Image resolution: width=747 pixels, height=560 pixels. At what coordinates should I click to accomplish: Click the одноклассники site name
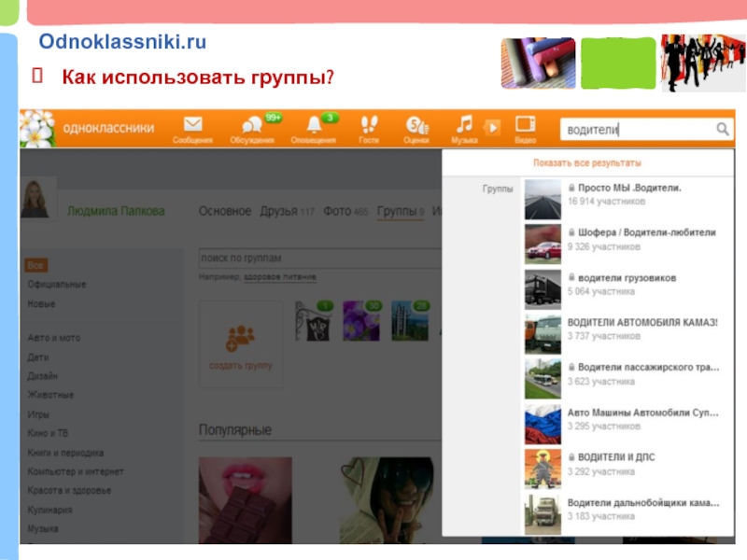[x=108, y=128]
